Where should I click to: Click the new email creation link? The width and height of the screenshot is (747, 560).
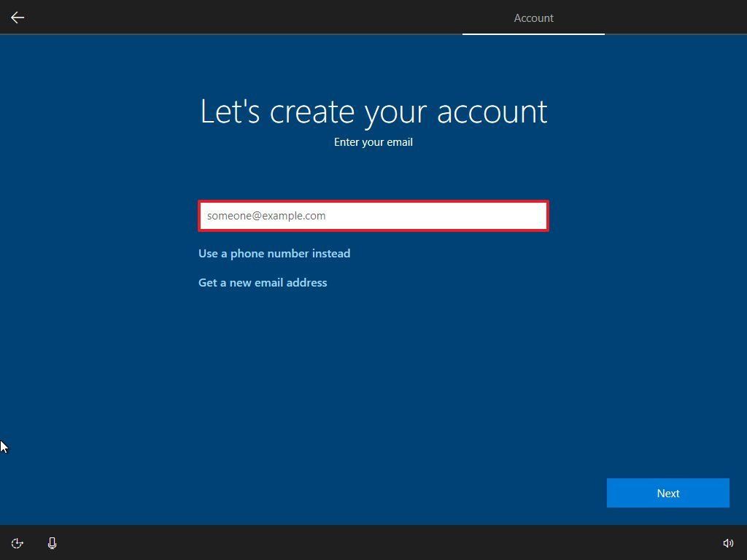coord(263,282)
